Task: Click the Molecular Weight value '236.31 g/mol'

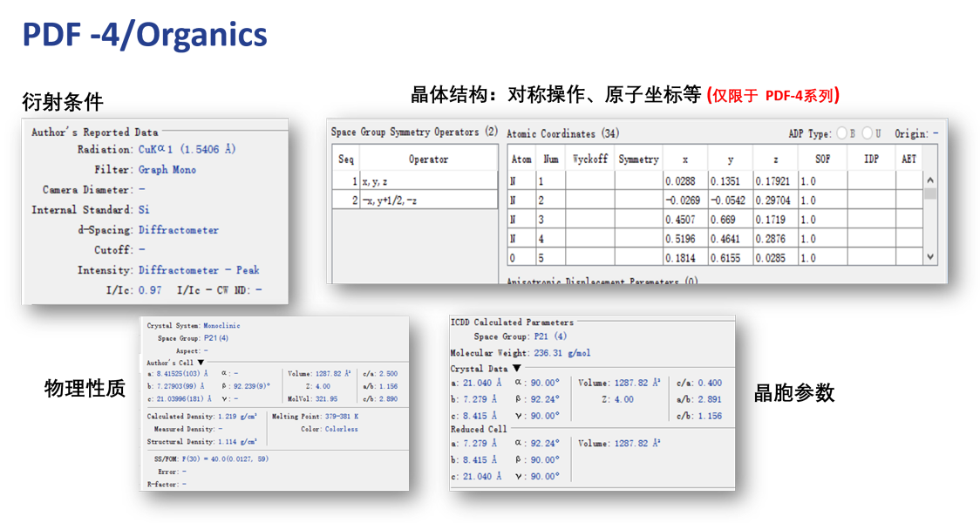Action: coord(561,353)
